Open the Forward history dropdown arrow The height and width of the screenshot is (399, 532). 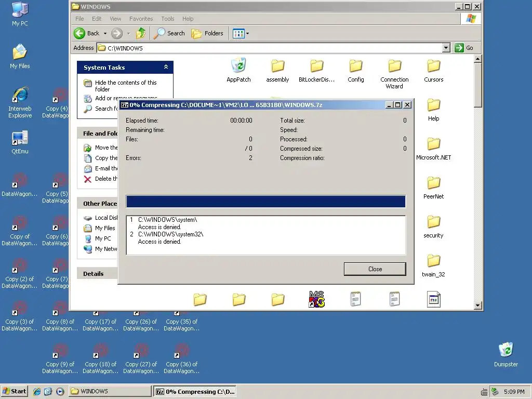tap(129, 33)
